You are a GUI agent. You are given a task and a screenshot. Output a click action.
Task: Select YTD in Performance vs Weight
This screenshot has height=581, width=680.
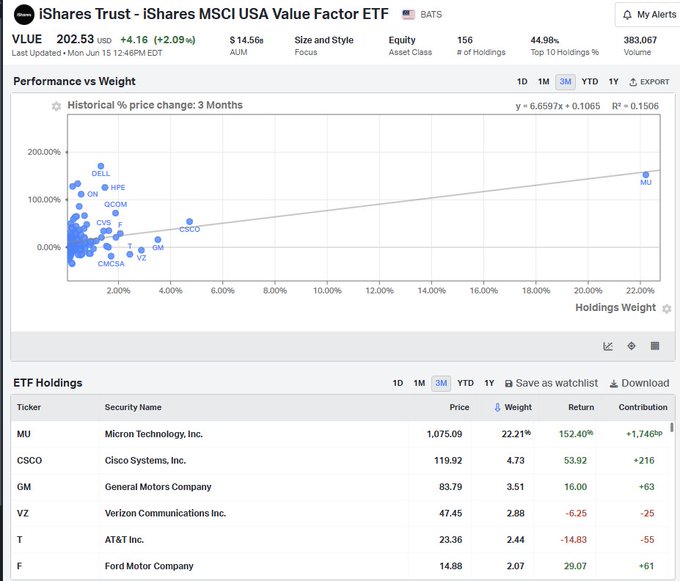pyautogui.click(x=590, y=82)
